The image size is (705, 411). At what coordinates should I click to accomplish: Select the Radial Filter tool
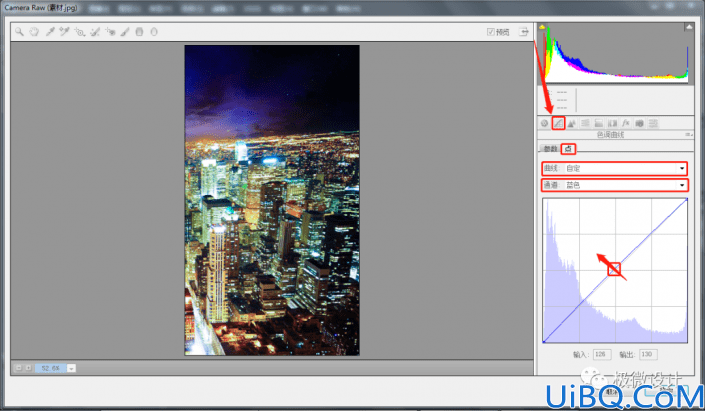click(154, 31)
